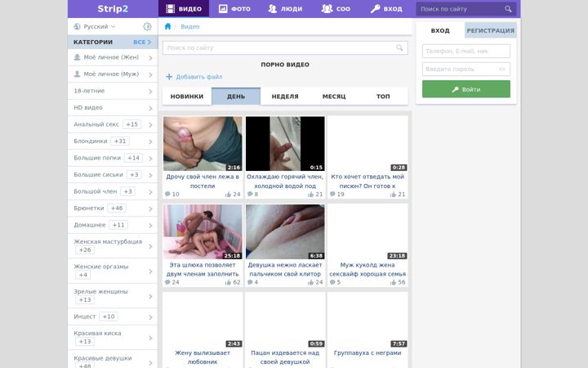Expand the HD видео category arrow
This screenshot has width=588, height=368.
(x=150, y=108)
